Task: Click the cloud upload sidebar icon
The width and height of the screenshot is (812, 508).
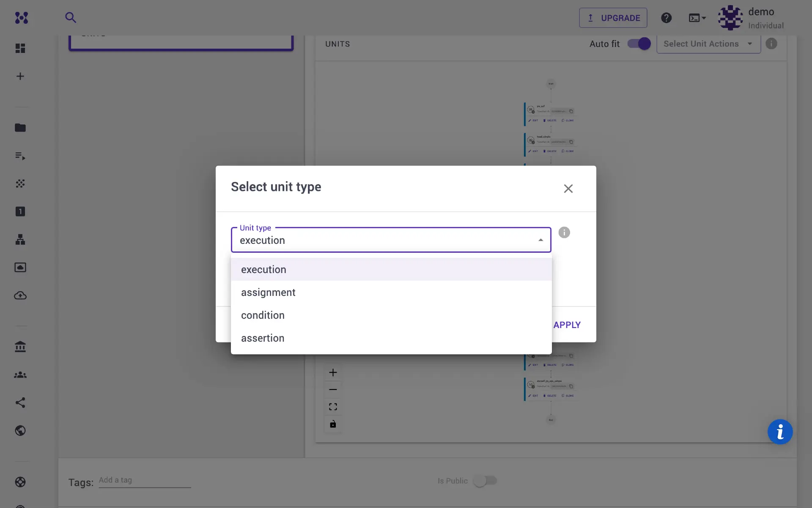Action: (x=20, y=295)
